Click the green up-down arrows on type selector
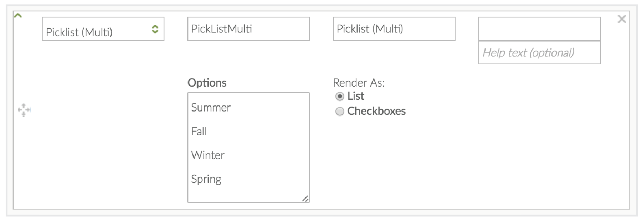 pyautogui.click(x=155, y=29)
